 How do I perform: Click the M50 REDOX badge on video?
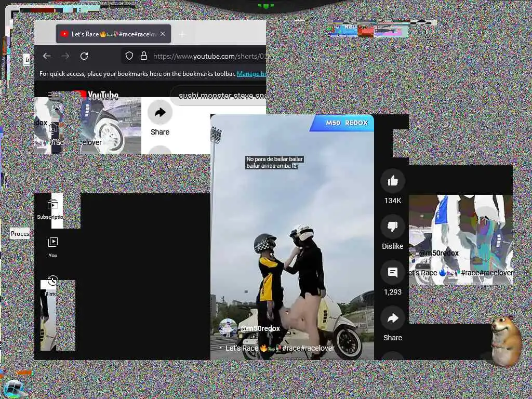point(343,123)
